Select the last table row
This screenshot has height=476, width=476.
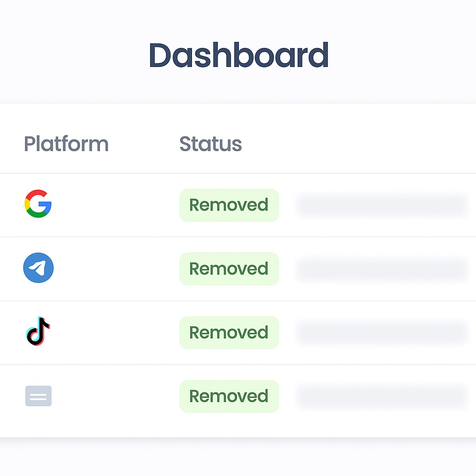point(116,396)
